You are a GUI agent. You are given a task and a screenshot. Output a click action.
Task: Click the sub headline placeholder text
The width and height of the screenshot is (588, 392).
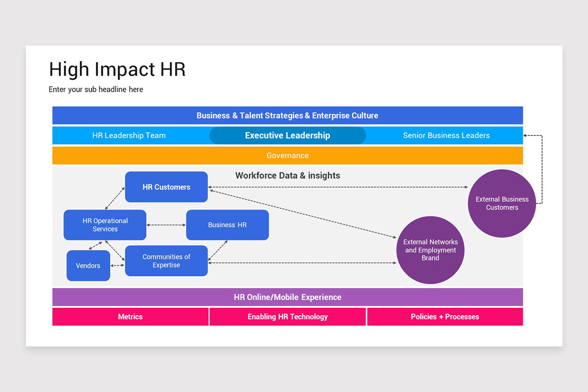[96, 89]
